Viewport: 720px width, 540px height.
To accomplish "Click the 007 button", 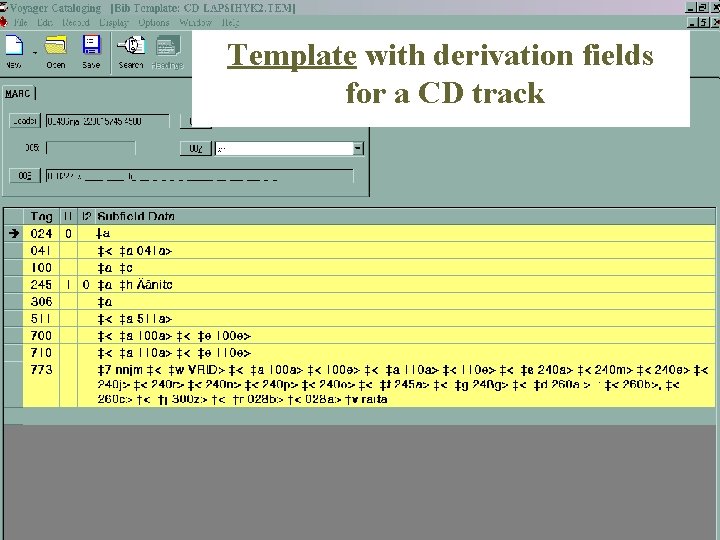I will coord(196,148).
